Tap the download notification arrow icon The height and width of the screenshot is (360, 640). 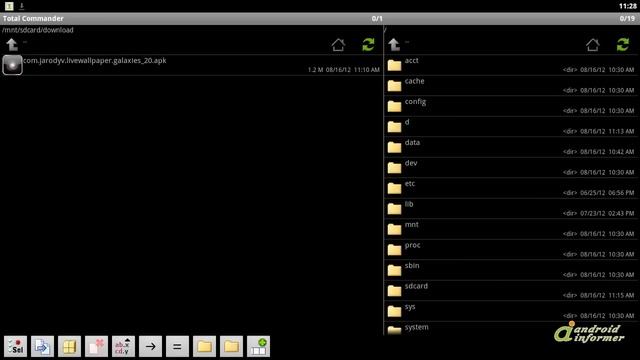(22, 6)
